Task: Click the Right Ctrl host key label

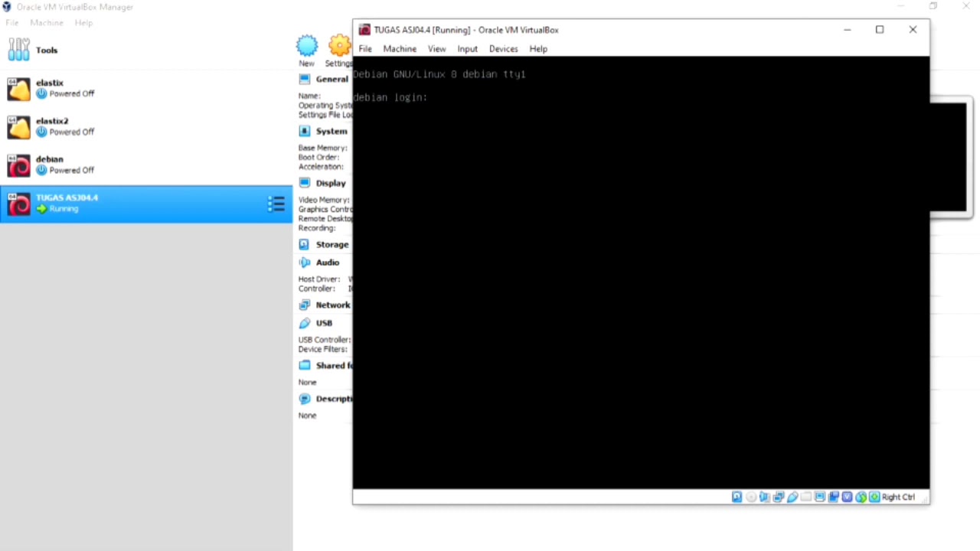Action: click(x=898, y=497)
